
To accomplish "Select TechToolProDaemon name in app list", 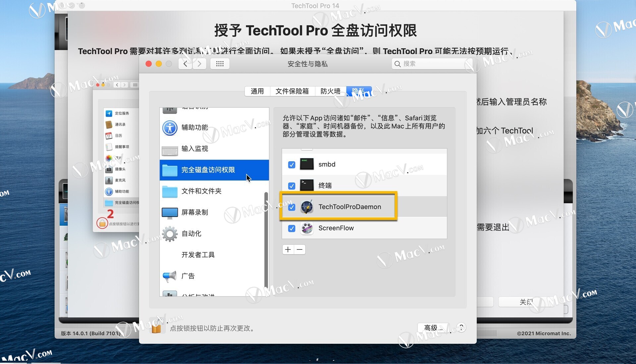I will coord(350,207).
